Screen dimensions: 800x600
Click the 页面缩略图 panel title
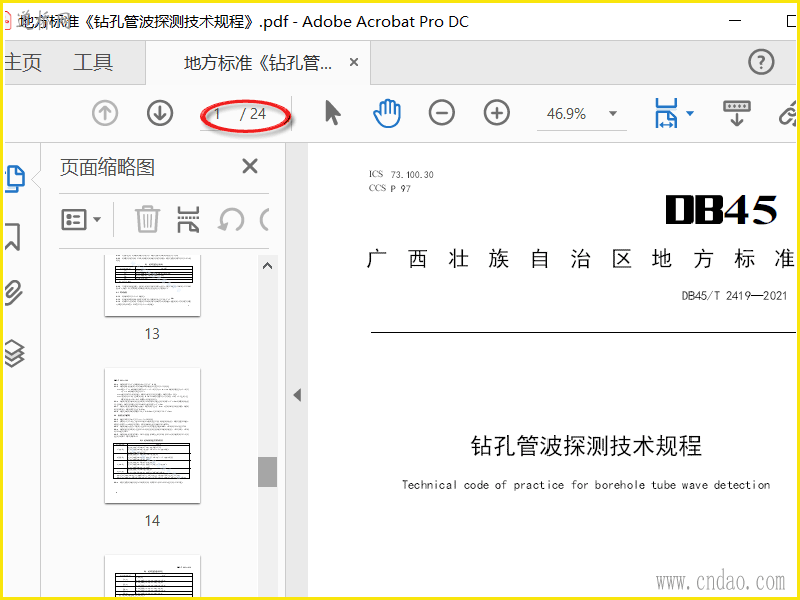[107, 167]
